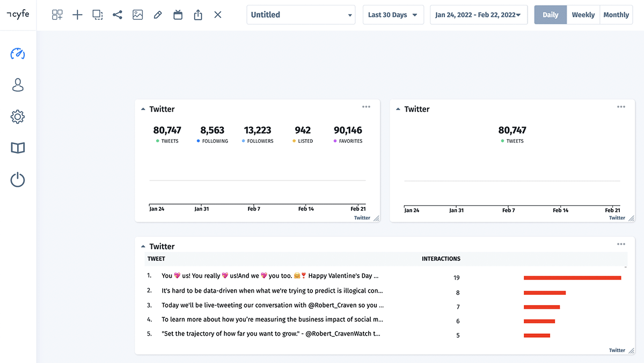Open options menu of Tweets-only Twitter widget
The width and height of the screenshot is (644, 363).
point(621,107)
